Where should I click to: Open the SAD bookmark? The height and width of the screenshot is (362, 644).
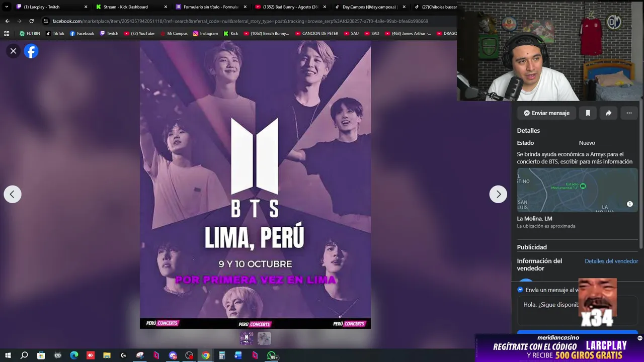[x=372, y=33]
